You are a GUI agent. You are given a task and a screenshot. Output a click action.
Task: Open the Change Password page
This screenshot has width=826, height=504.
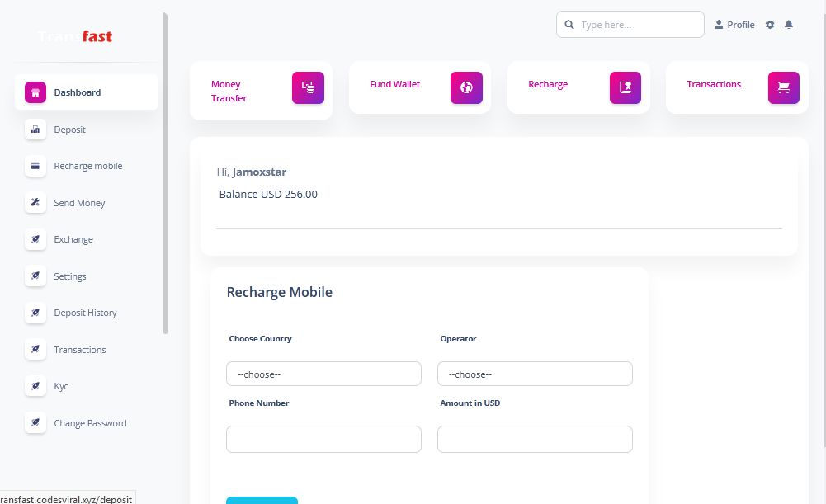click(x=90, y=423)
